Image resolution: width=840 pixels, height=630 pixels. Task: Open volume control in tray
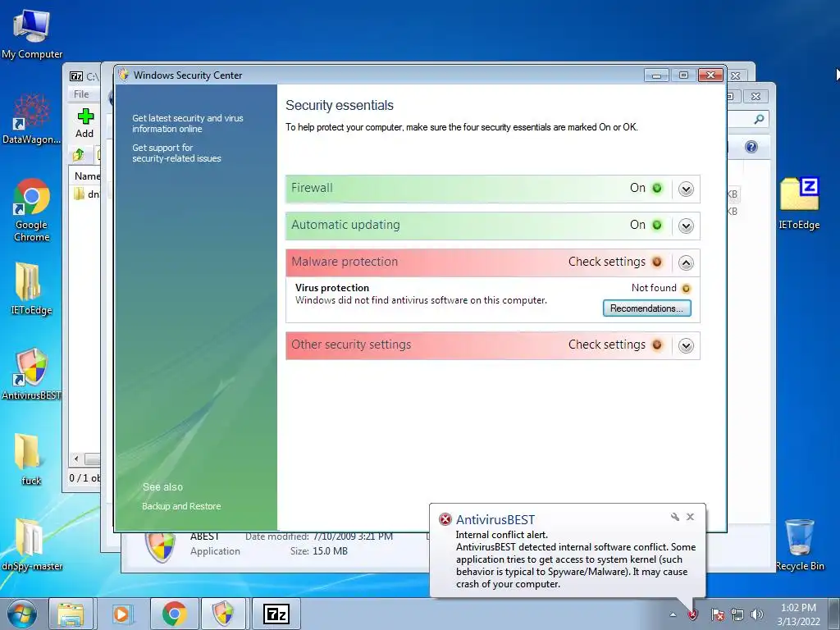757,615
